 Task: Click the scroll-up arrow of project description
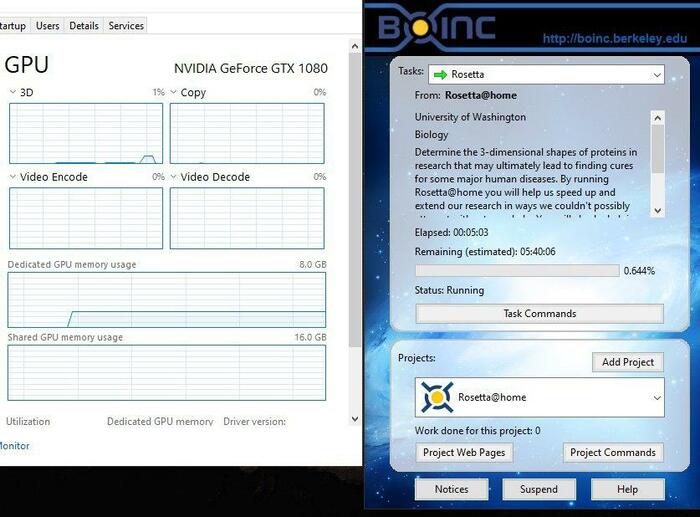pyautogui.click(x=657, y=118)
